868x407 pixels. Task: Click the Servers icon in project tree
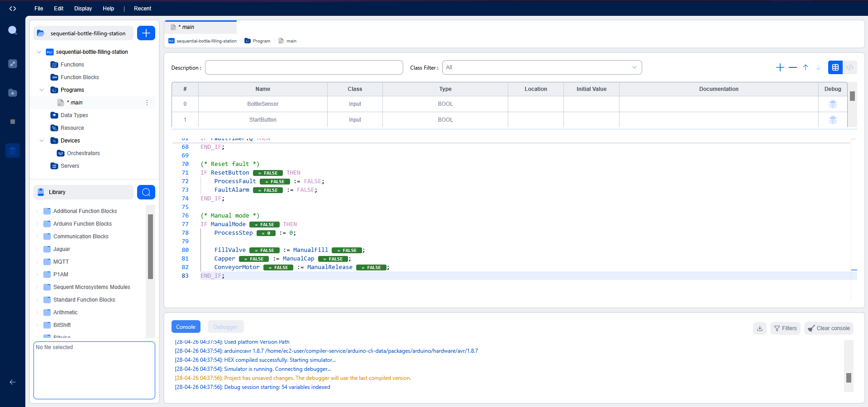coord(54,166)
